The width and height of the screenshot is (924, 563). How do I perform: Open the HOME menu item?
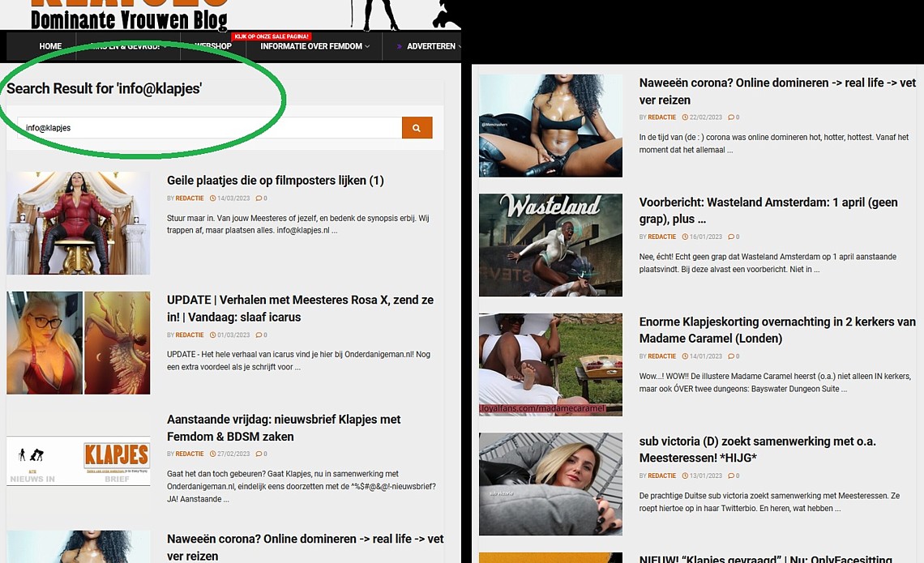click(50, 46)
